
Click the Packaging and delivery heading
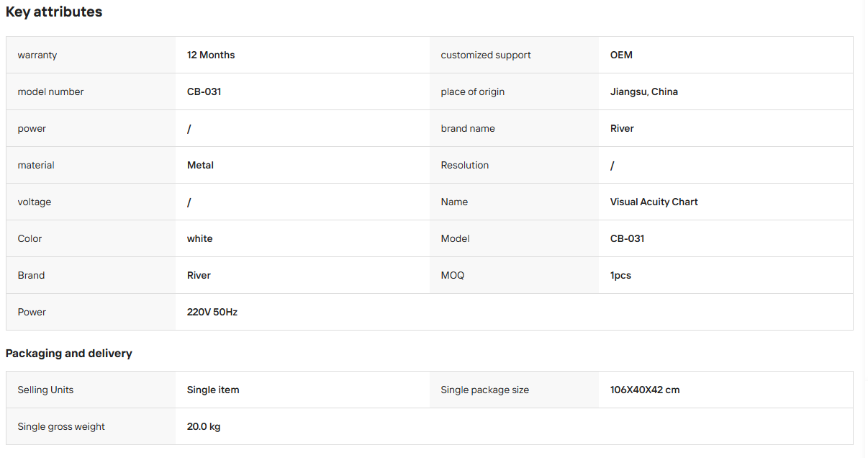pyautogui.click(x=69, y=354)
